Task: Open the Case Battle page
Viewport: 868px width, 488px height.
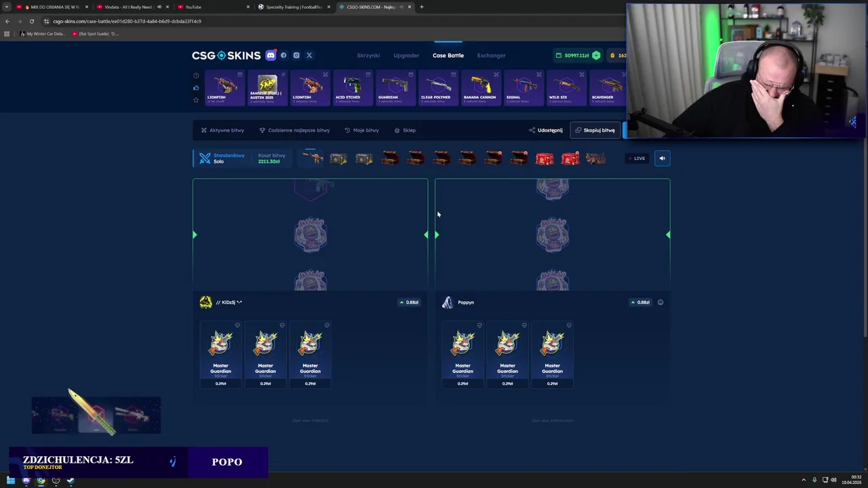Action: (448, 56)
